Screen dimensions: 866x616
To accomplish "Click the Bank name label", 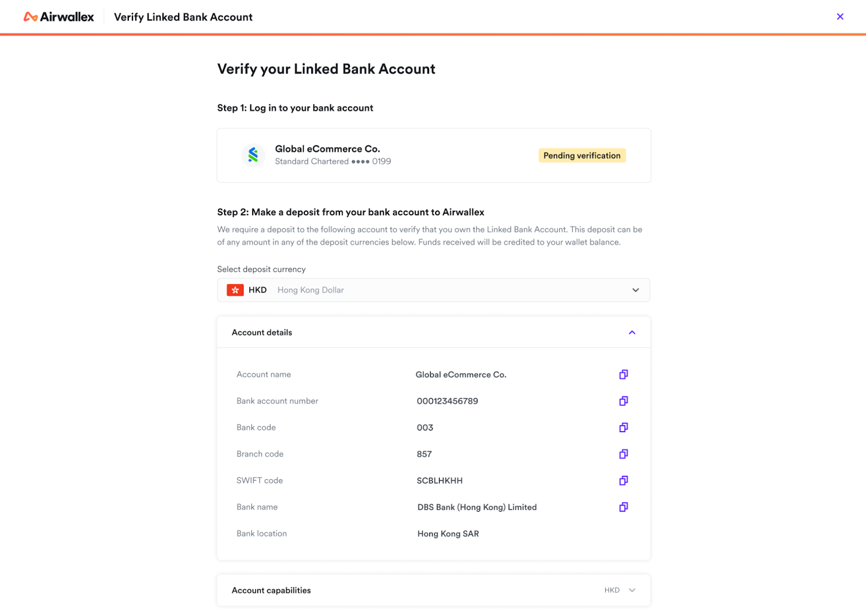I will point(257,507).
